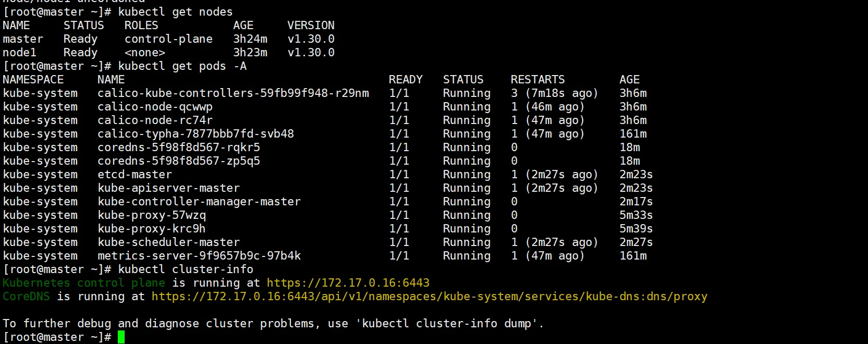The height and width of the screenshot is (344, 868).
Task: Select pod name 'etcd-master'
Action: coord(135,175)
